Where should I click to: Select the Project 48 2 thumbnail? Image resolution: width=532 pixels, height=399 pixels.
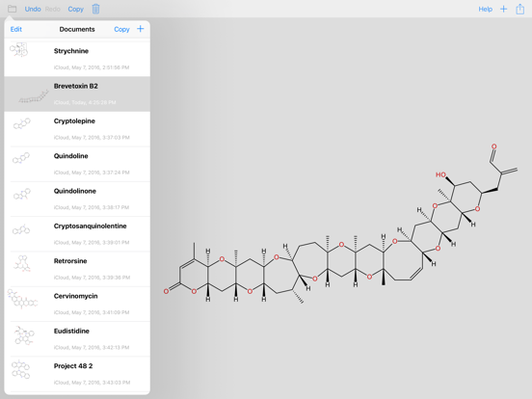click(20, 369)
